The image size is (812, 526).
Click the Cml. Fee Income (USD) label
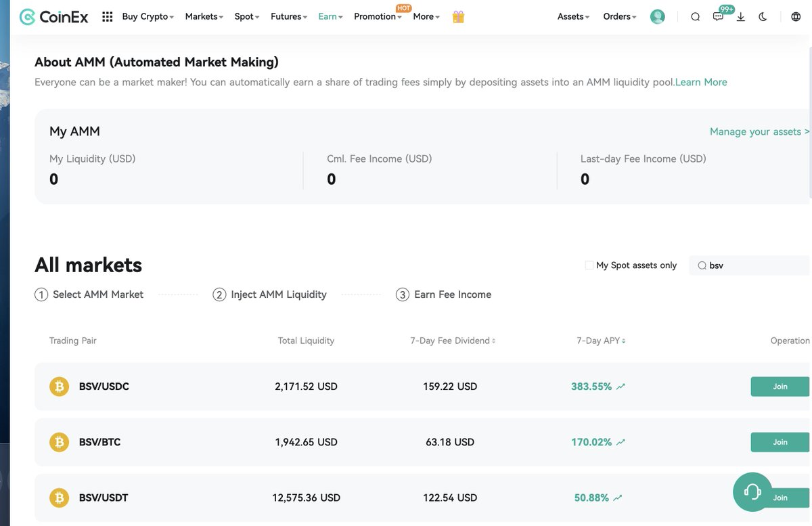pyautogui.click(x=380, y=158)
